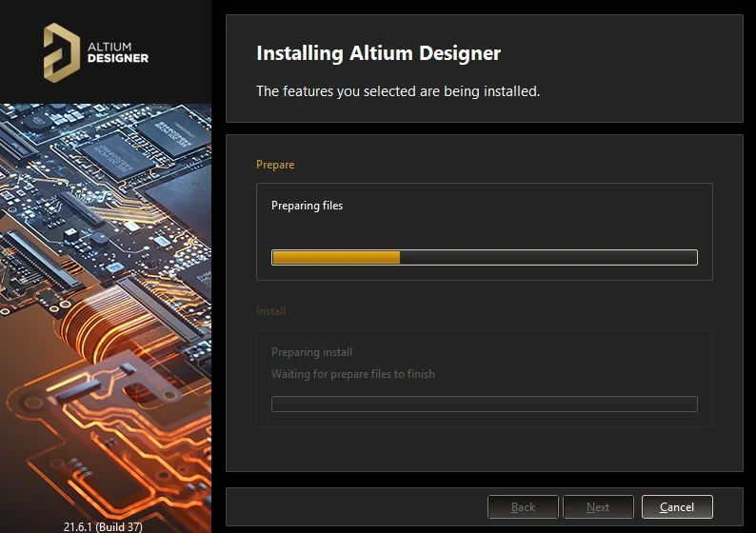
Task: Click the features being installed subtitle text
Action: coord(398,91)
